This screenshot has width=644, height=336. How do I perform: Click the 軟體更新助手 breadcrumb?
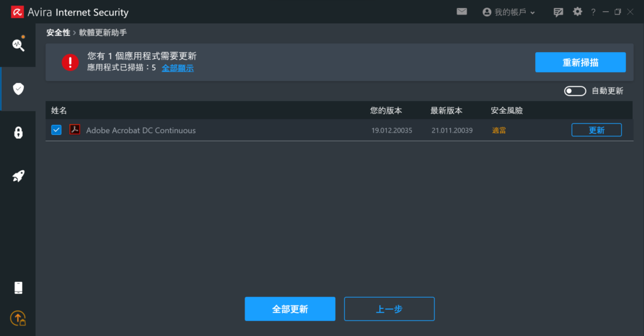(103, 33)
